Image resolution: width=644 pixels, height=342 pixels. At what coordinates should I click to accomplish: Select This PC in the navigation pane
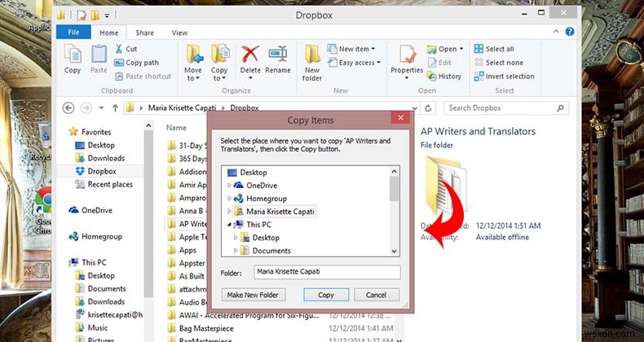88,262
